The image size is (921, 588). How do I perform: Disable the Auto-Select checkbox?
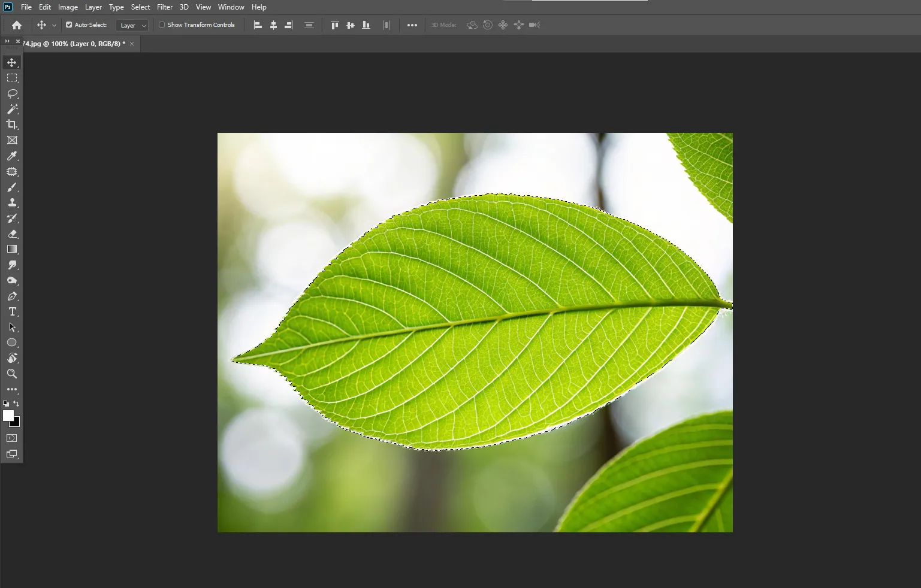click(69, 25)
